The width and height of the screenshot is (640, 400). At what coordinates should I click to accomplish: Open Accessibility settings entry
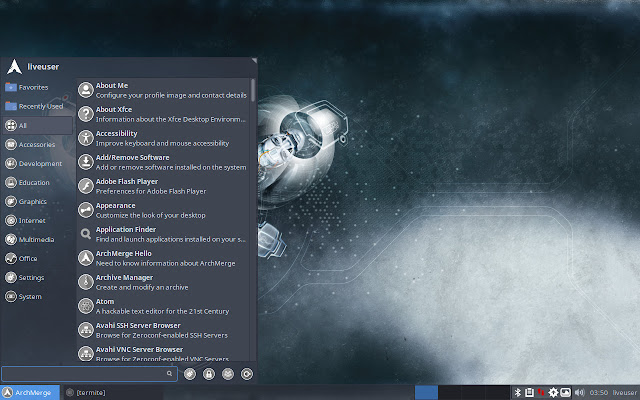pos(163,138)
